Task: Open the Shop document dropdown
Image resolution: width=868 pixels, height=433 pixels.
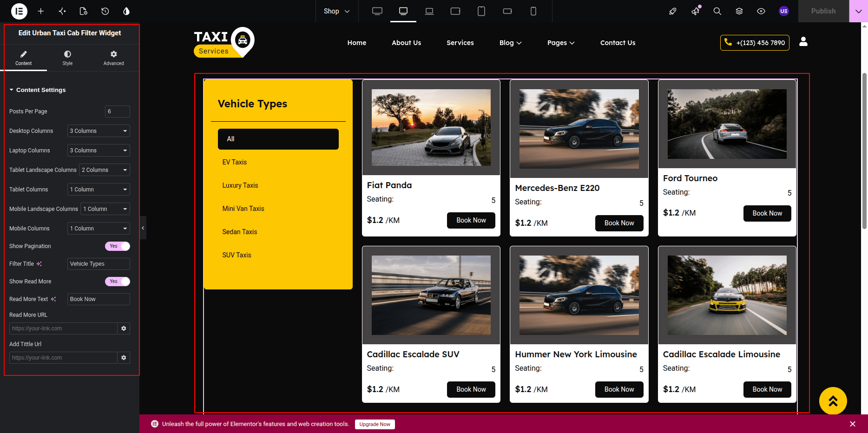Action: pos(336,11)
